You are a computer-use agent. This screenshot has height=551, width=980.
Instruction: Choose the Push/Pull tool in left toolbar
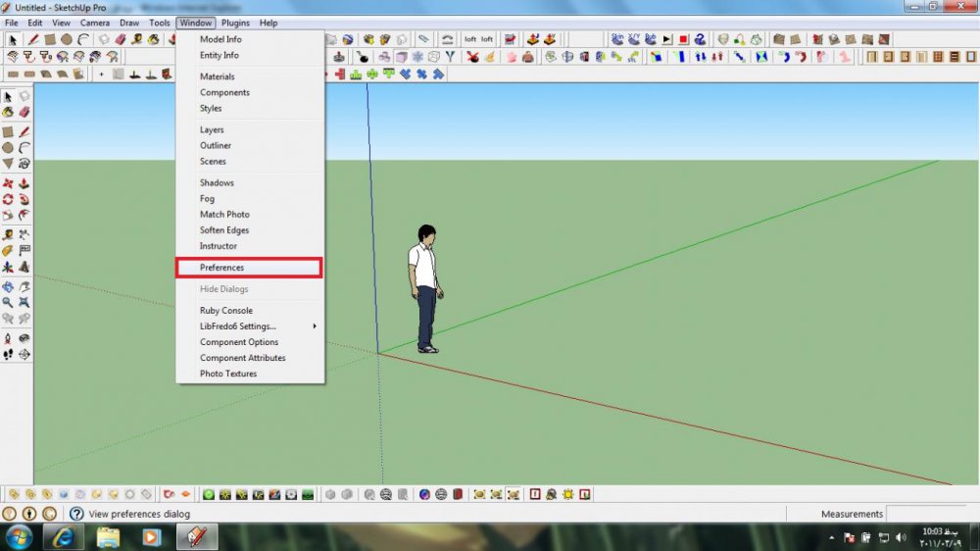pyautogui.click(x=24, y=182)
